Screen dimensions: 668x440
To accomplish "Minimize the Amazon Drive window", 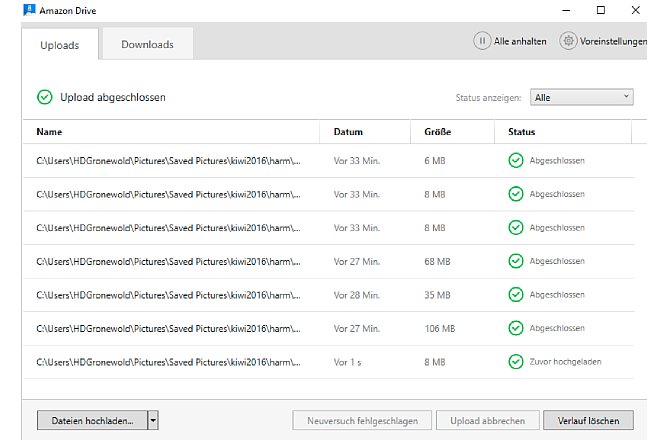I will pyautogui.click(x=566, y=10).
